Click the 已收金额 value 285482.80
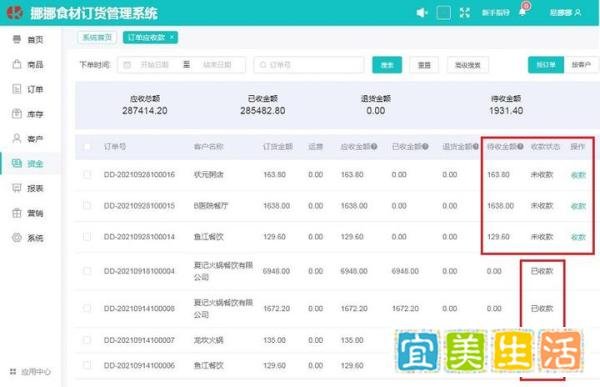 262,111
